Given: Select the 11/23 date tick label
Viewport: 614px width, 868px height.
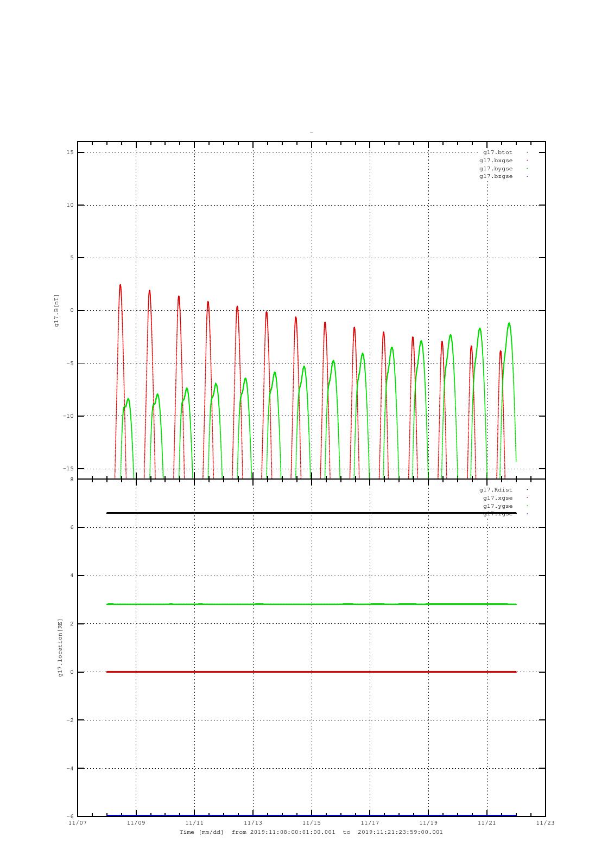Looking at the screenshot, I should click(545, 823).
